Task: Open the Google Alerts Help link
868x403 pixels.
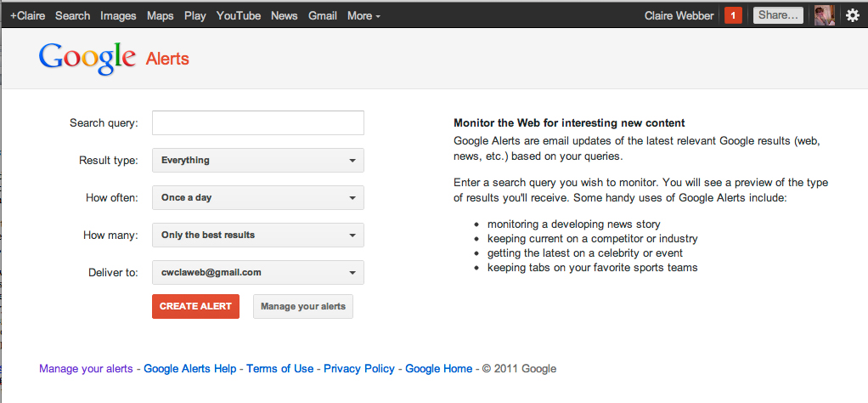Action: click(x=190, y=368)
